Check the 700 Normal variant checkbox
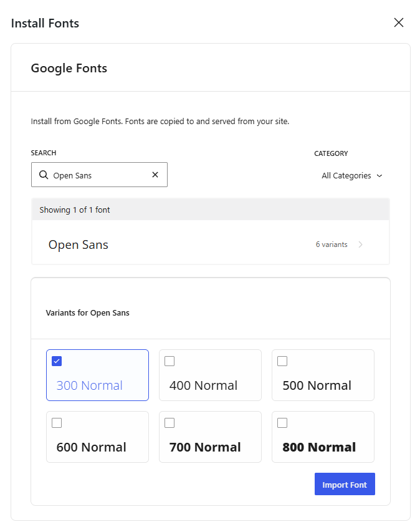Image resolution: width=420 pixels, height=532 pixels. (169, 423)
